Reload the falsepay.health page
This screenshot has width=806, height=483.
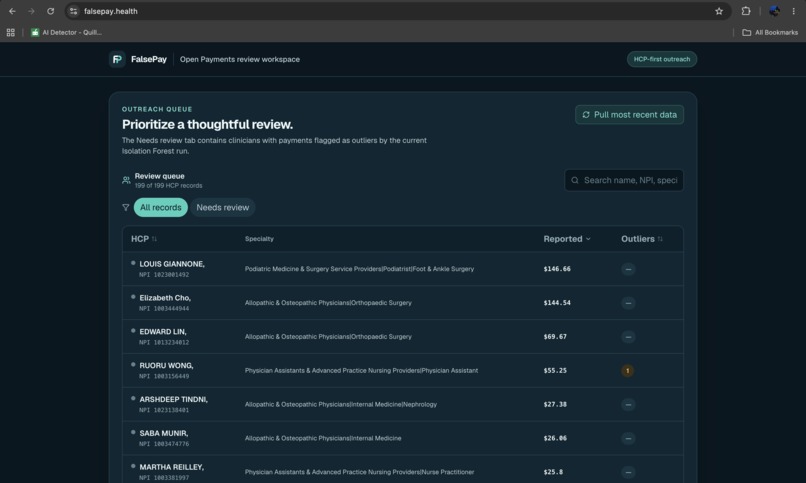pos(50,11)
